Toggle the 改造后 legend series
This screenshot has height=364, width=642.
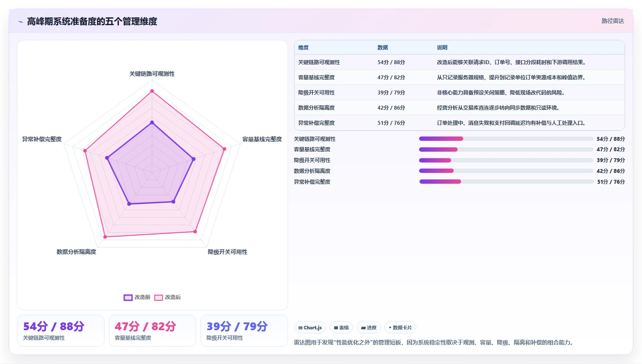[x=167, y=297]
